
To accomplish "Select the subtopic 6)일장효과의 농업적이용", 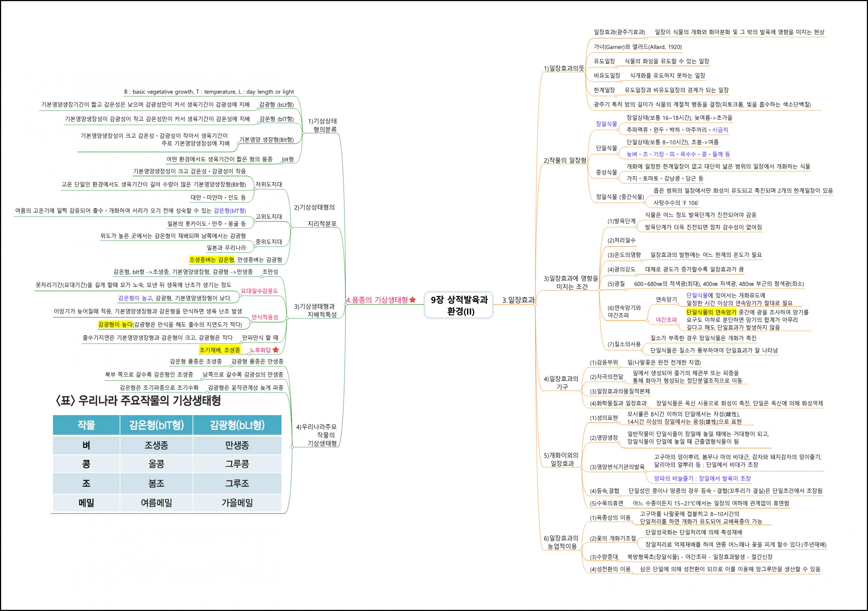I will [561, 542].
